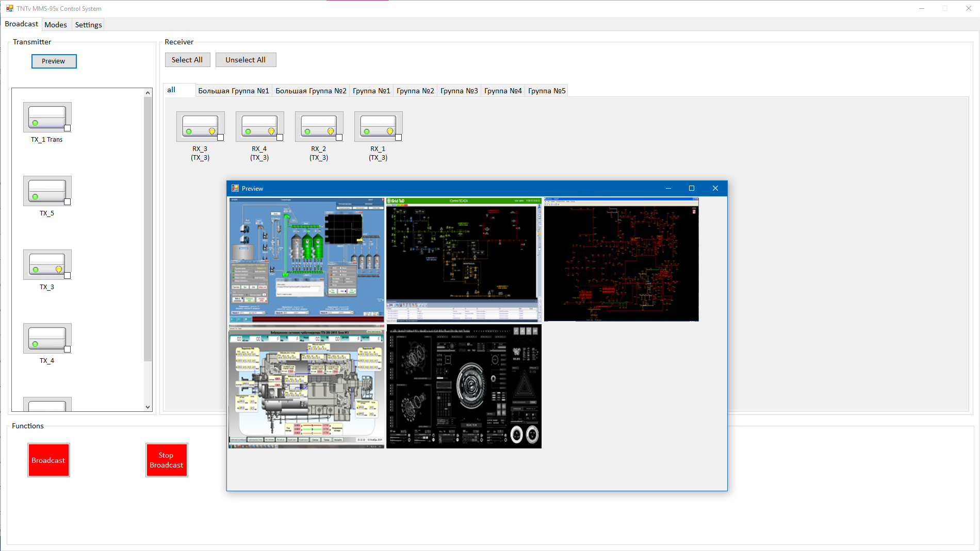
Task: Select the RX_3 receiver icon
Action: click(200, 126)
